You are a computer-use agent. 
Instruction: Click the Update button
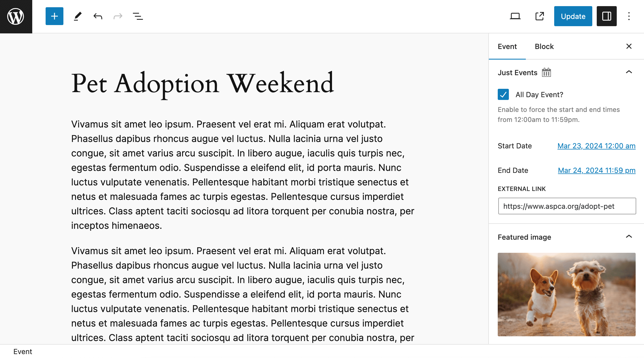(573, 16)
